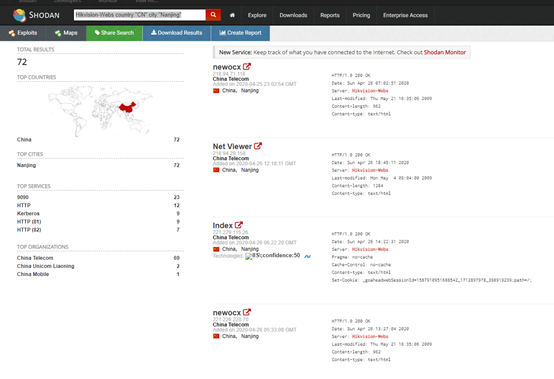Image resolution: width=554 pixels, height=379 pixels.
Task: Open external link icon beside Index result
Action: pyautogui.click(x=239, y=225)
